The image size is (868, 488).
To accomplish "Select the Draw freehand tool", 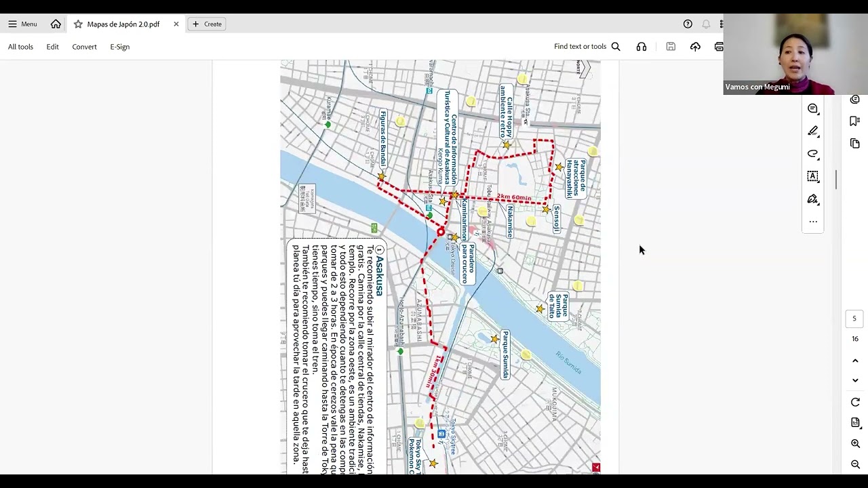I will (x=813, y=154).
